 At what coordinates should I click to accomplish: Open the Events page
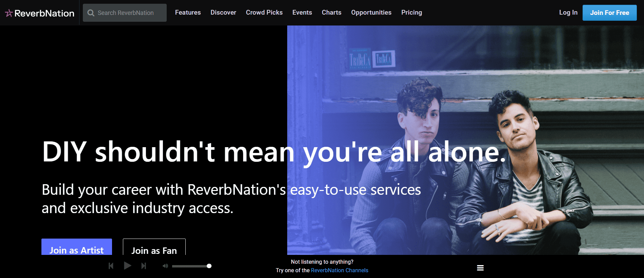pos(302,13)
